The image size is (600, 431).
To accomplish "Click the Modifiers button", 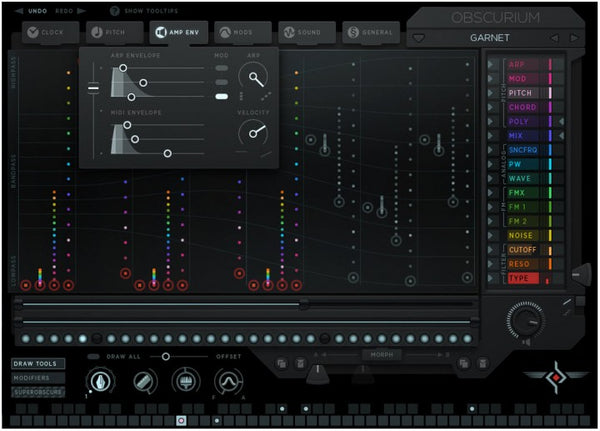I will 35,378.
